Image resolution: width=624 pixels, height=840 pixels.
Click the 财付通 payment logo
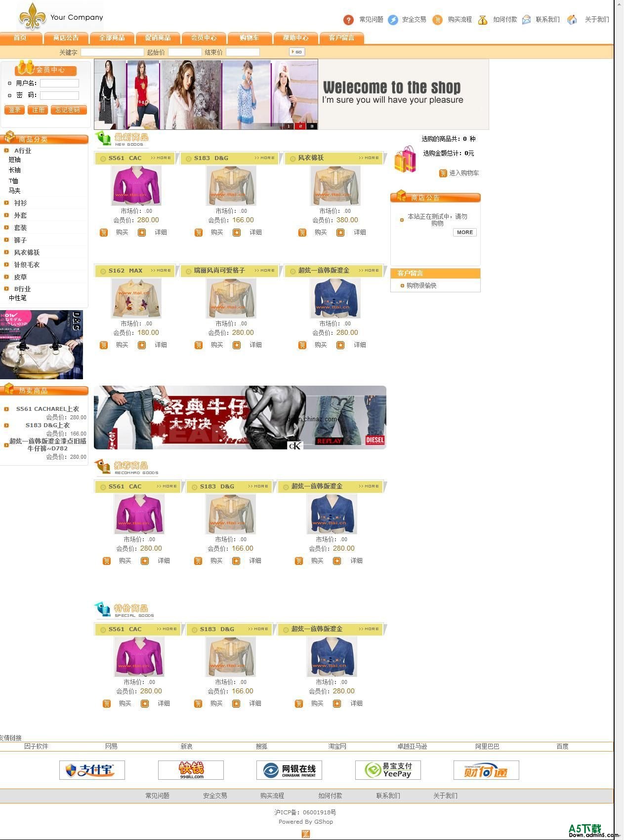click(486, 770)
